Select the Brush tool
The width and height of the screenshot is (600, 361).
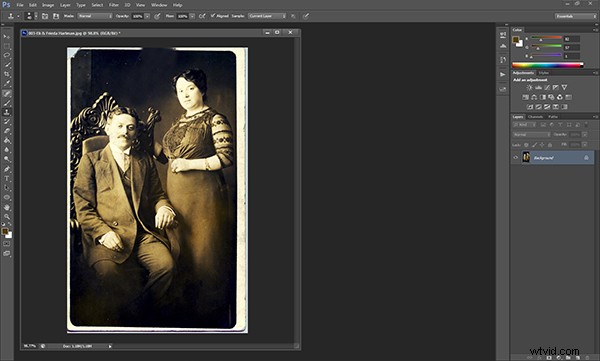coord(7,103)
